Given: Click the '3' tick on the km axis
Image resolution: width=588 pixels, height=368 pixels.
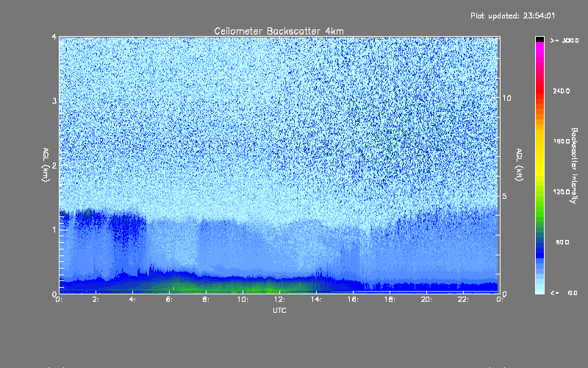Looking at the screenshot, I should [x=54, y=101].
